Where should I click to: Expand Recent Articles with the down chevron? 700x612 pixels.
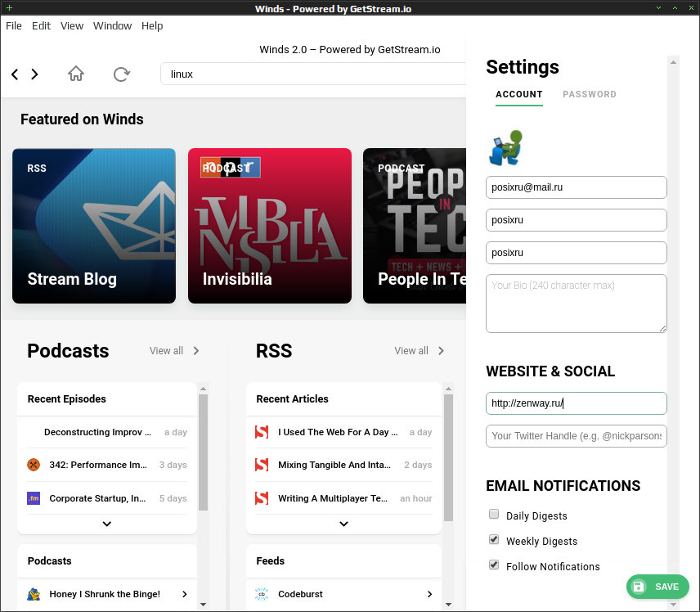343,524
